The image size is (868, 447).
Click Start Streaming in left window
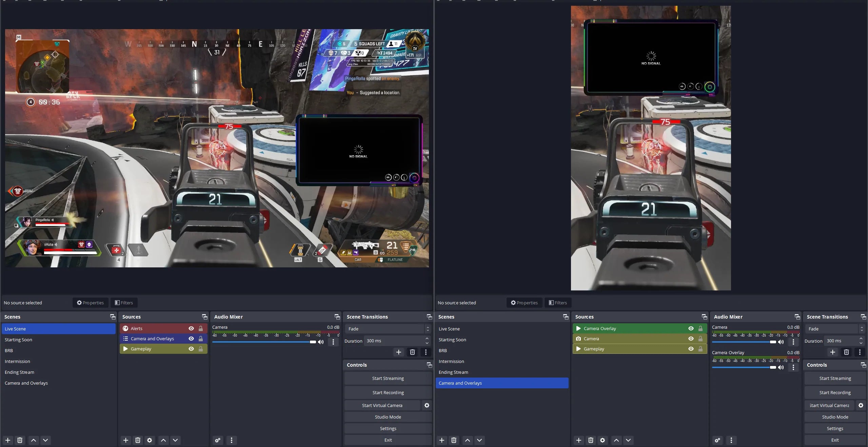388,378
